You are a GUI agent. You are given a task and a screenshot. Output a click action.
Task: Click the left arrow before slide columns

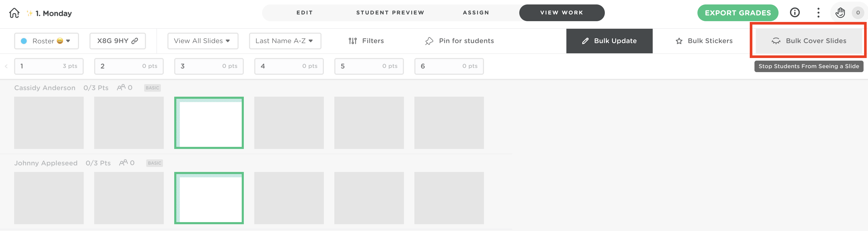pyautogui.click(x=6, y=66)
